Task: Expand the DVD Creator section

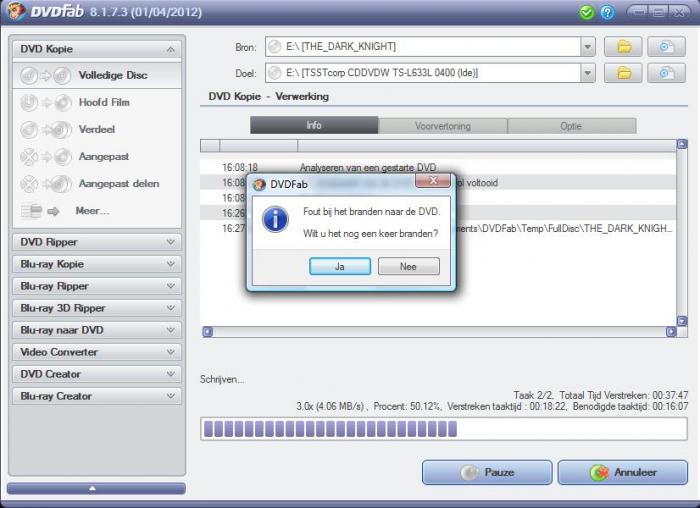Action: point(97,374)
